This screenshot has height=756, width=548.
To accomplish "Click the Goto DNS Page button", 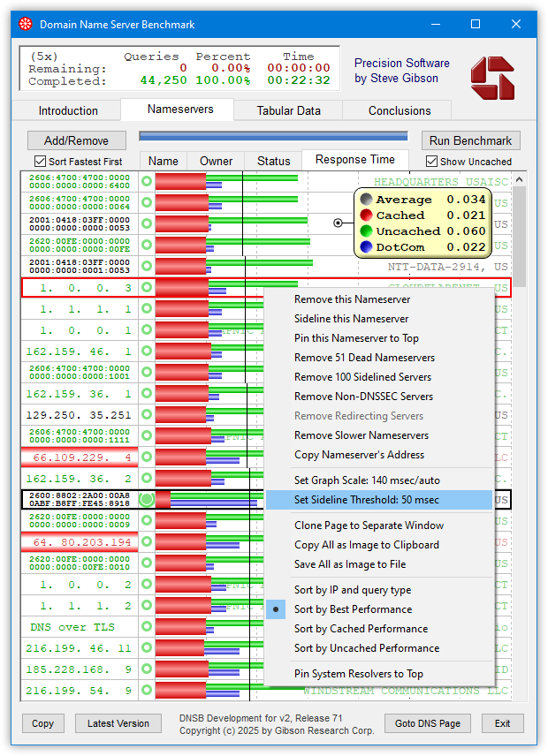I will (428, 723).
